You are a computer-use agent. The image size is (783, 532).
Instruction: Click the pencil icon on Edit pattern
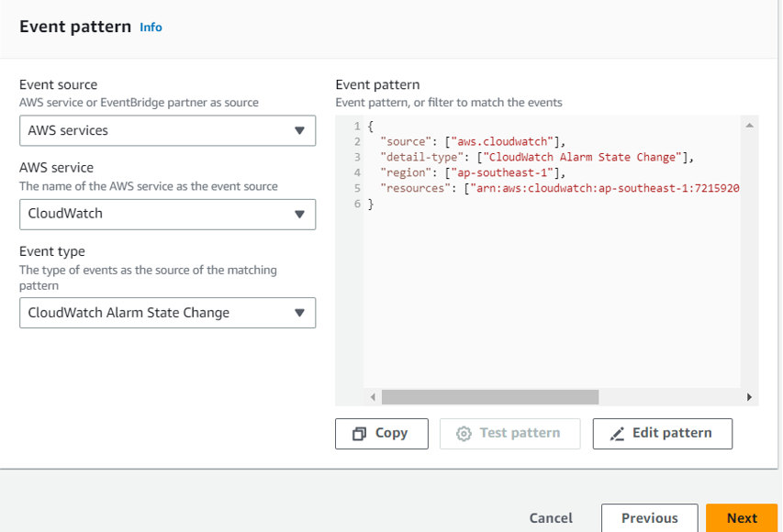click(617, 434)
